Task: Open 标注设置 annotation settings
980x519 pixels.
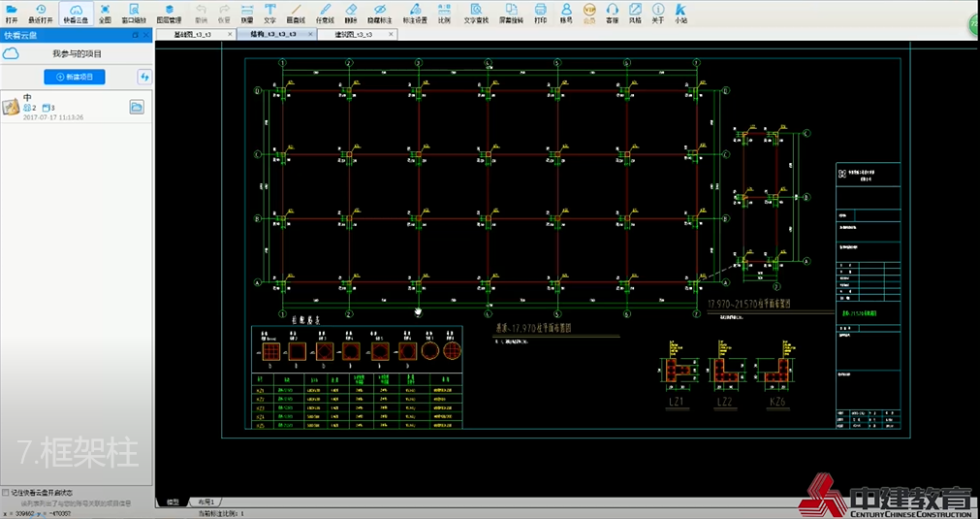Action: pyautogui.click(x=415, y=14)
